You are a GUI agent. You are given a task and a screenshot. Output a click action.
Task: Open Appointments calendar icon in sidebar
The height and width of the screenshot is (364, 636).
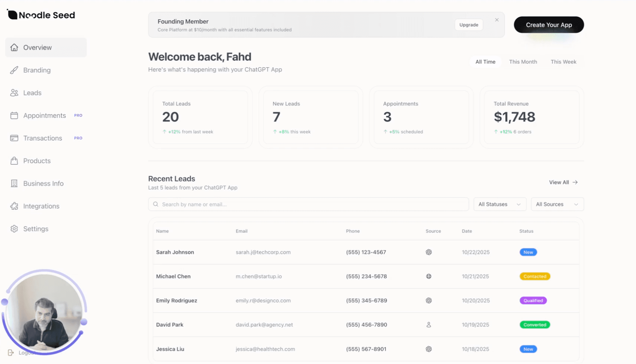coord(14,116)
